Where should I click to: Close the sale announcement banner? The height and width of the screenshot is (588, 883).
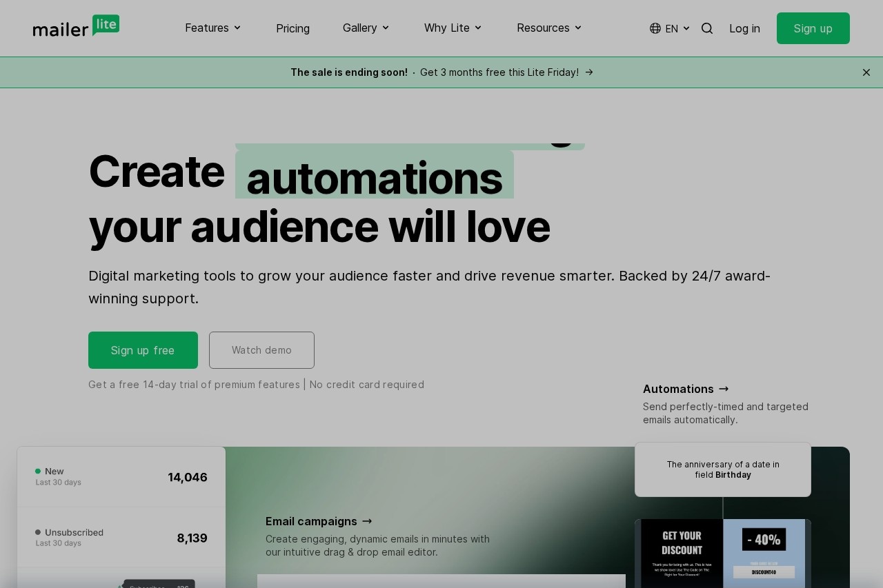pos(866,72)
